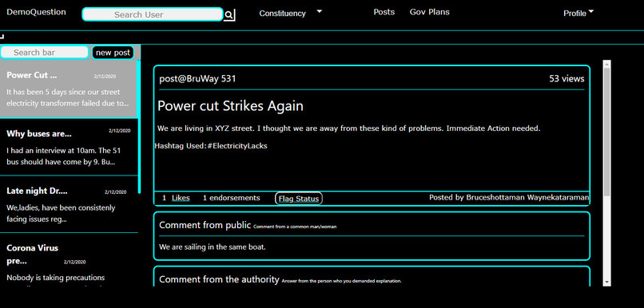Create a new post
Image resolution: width=644 pixels, height=308 pixels.
(113, 53)
